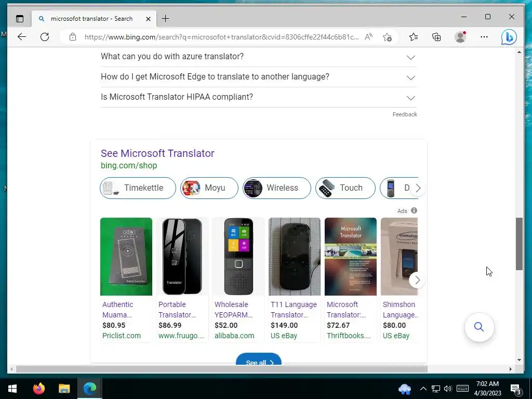Add a new browser tab
The height and width of the screenshot is (399, 532).
166,19
